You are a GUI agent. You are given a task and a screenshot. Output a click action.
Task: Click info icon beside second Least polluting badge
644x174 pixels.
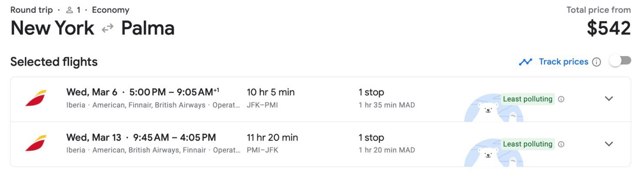click(x=561, y=144)
